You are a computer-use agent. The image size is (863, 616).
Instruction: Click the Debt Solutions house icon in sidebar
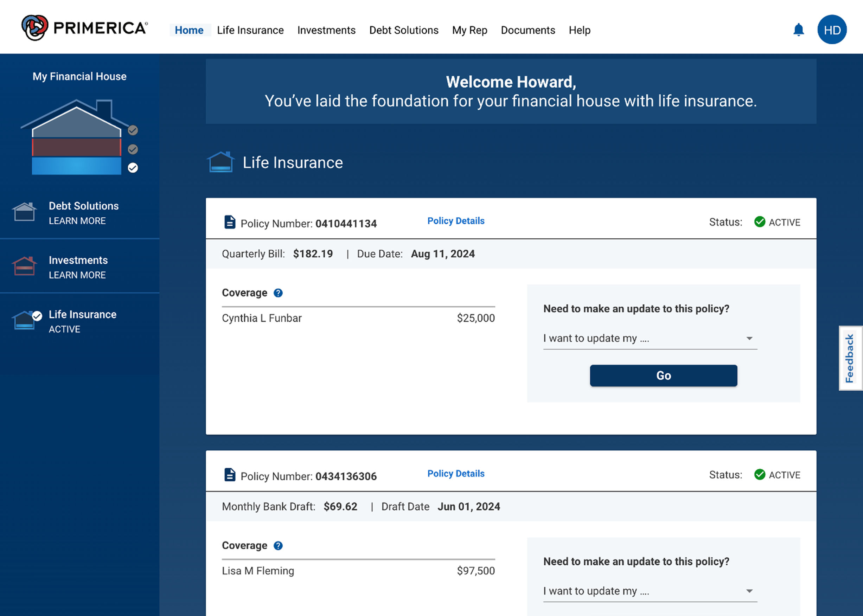(x=24, y=212)
